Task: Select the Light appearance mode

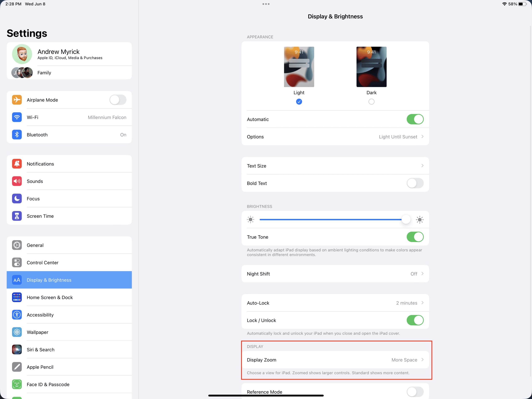Action: 299,101
